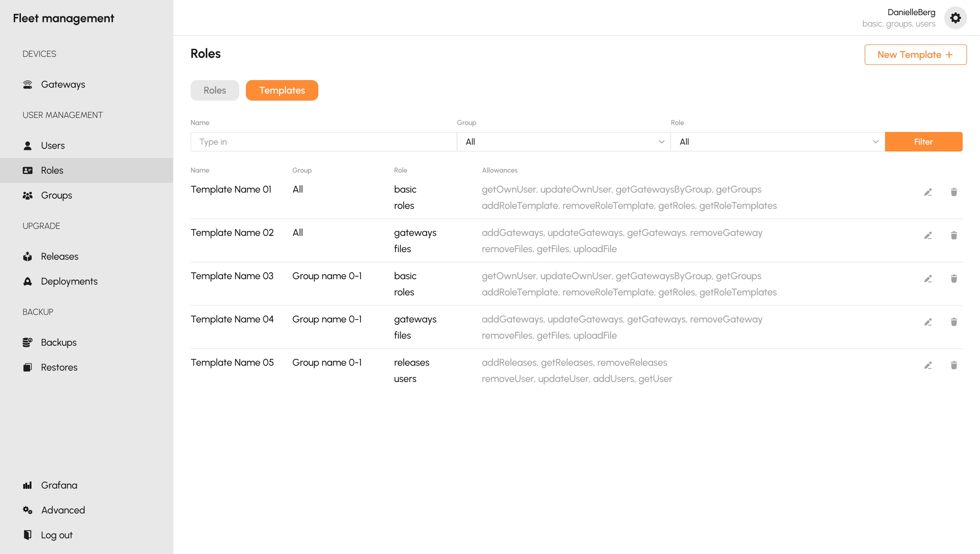Click the Template Name 03 cell
Viewport: 980px width, 554px height.
[232, 276]
